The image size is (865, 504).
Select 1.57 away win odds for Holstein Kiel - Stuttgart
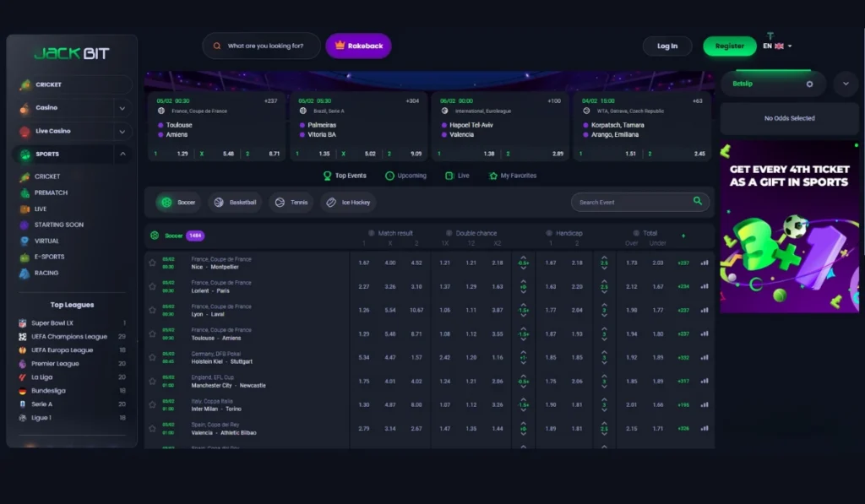[416, 357]
